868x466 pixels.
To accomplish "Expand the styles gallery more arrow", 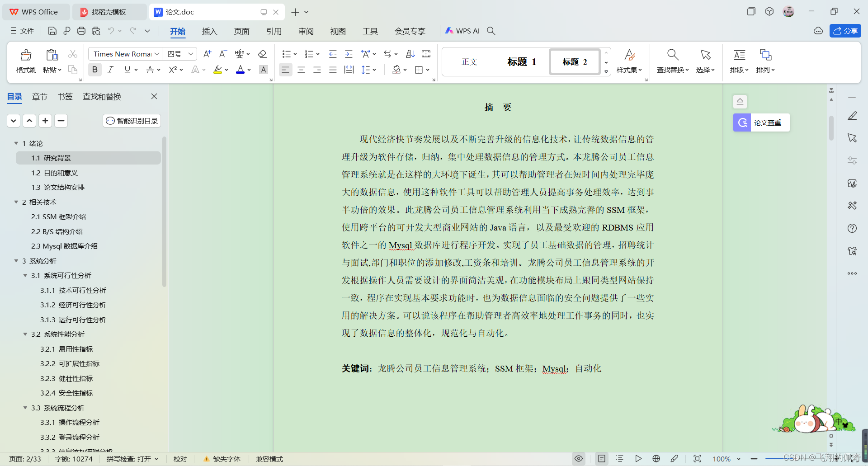I will click(x=606, y=71).
